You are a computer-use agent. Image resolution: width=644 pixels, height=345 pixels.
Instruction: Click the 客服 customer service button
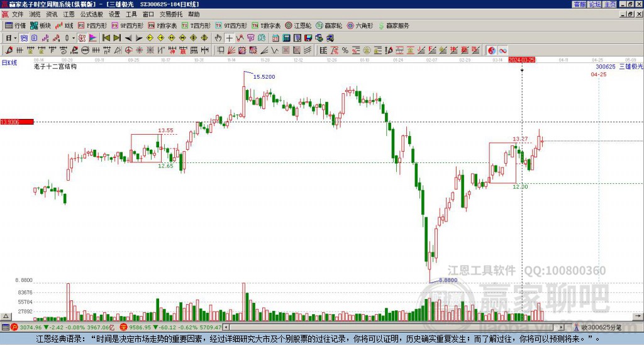click(579, 4)
